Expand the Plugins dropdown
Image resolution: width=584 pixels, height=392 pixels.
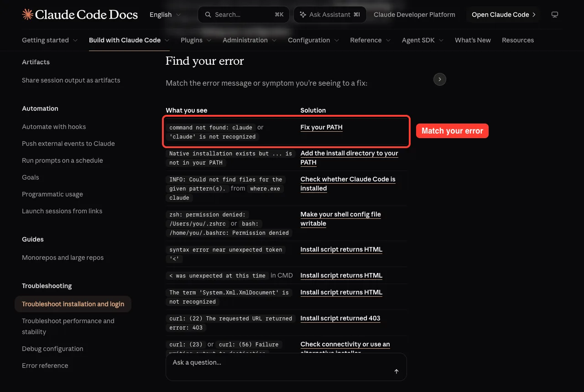coord(196,40)
